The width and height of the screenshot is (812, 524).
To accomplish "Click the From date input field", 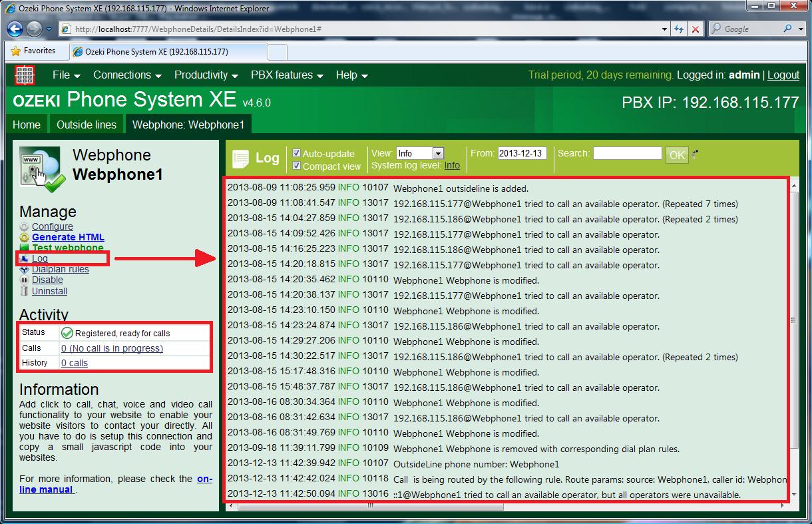I will (522, 153).
